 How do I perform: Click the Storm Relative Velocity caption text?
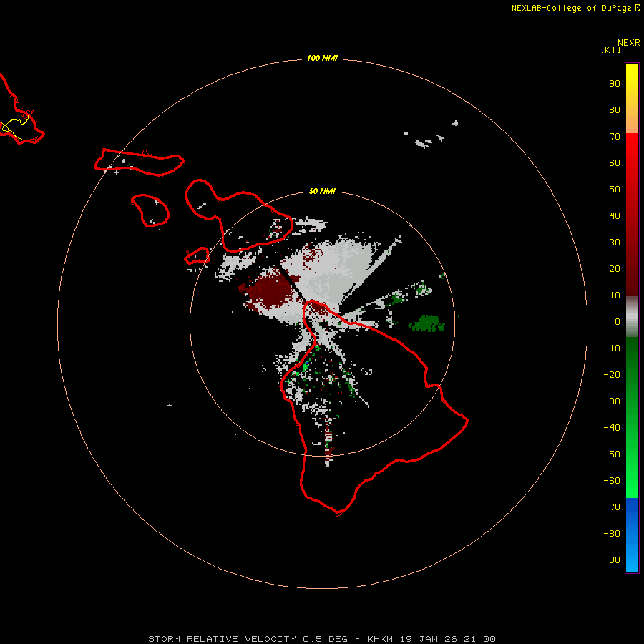pos(322,639)
